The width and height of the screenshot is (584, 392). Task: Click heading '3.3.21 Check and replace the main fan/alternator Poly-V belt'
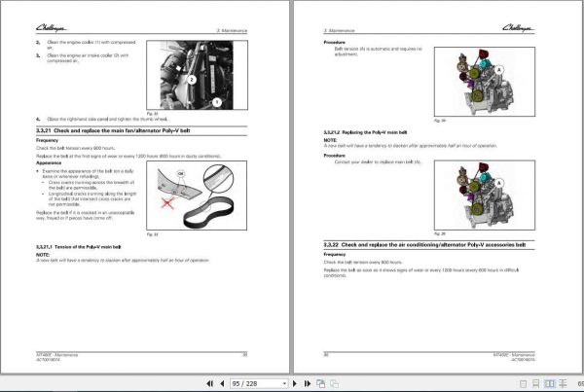pyautogui.click(x=113, y=130)
